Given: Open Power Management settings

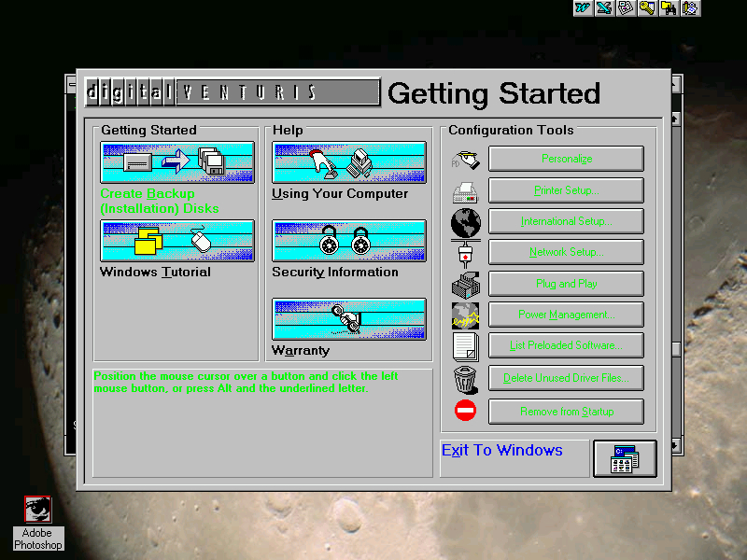Looking at the screenshot, I should point(566,315).
